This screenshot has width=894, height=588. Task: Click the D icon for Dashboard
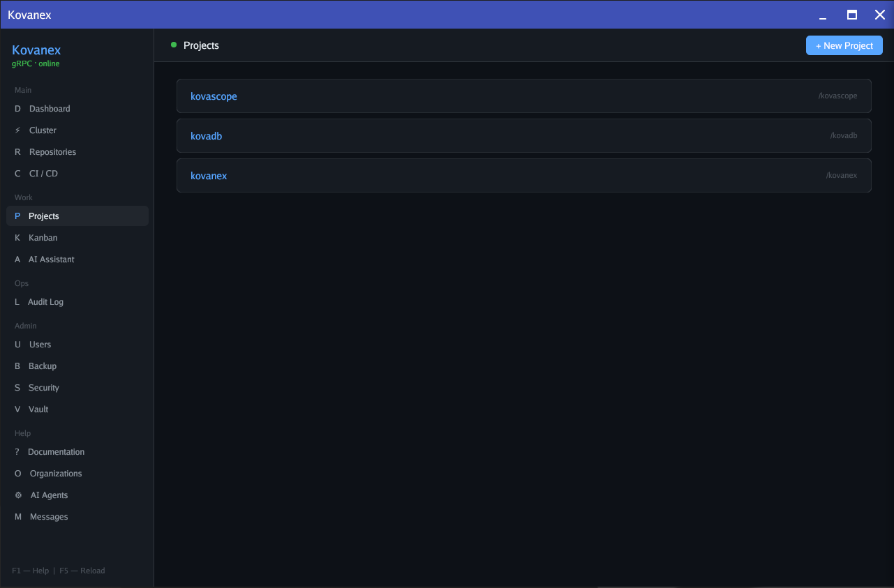pyautogui.click(x=17, y=108)
